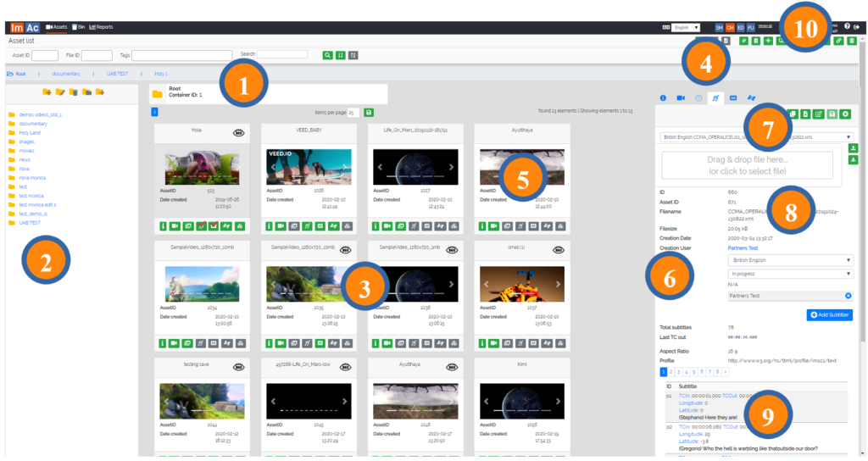Click the green download button below upload

point(853,160)
